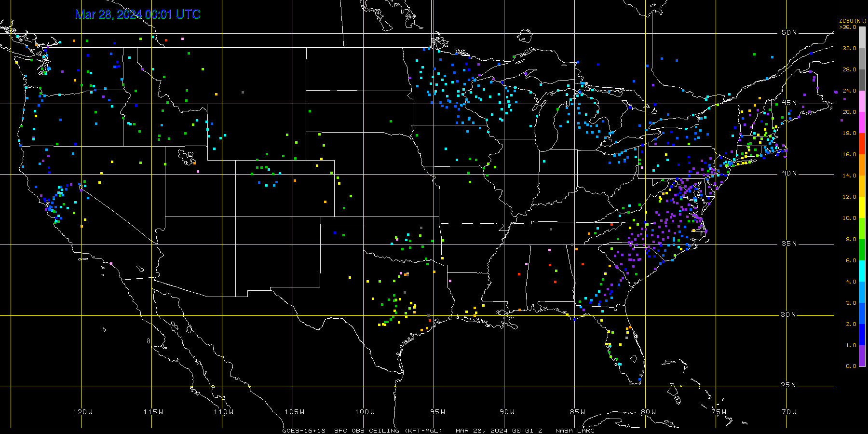Click the 'Mar 28, 2024 00:01 UTC' timestamp
Viewport: 868px width, 434px height.
click(x=138, y=14)
